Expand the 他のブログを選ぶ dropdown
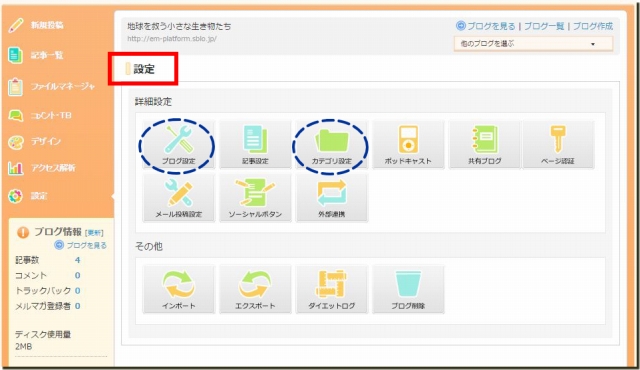The image size is (640, 370). point(533,44)
